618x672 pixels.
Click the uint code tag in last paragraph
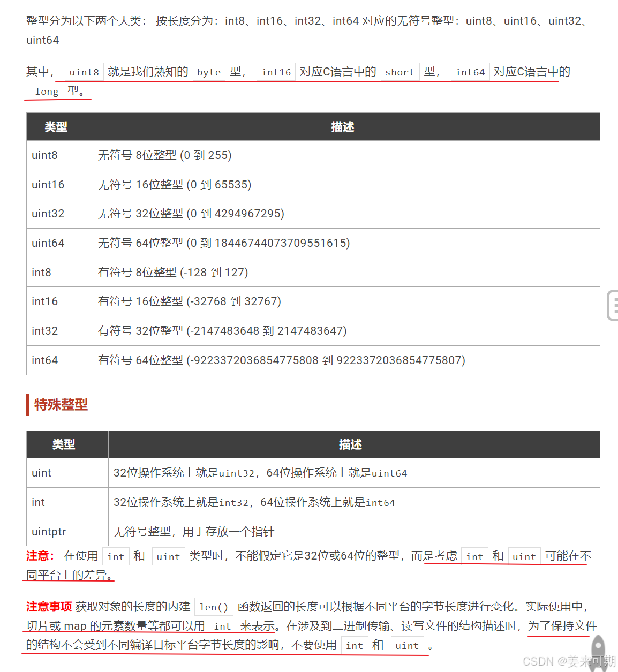pos(407,646)
